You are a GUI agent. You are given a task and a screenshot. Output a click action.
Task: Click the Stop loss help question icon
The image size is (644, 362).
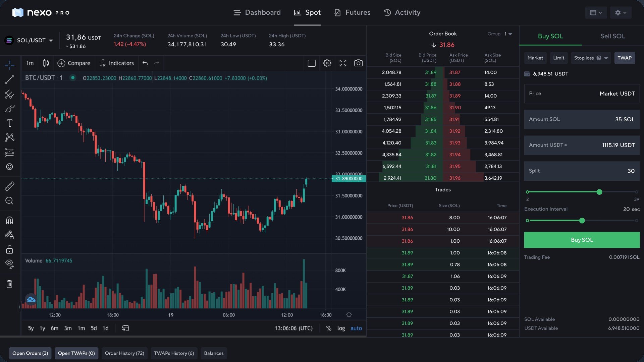click(599, 58)
